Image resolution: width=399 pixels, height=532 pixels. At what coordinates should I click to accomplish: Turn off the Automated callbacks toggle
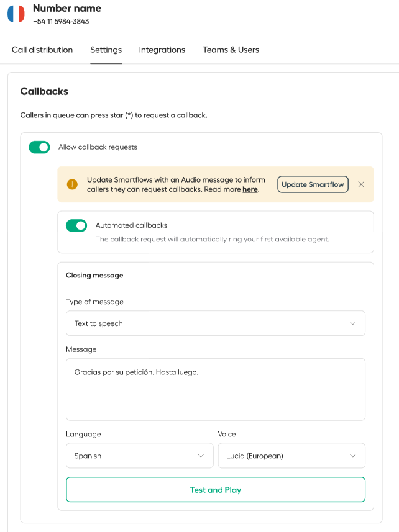(76, 225)
